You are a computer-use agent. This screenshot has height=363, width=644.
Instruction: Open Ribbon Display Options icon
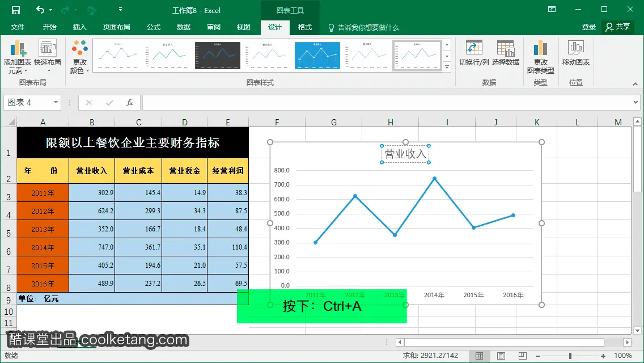[x=552, y=9]
